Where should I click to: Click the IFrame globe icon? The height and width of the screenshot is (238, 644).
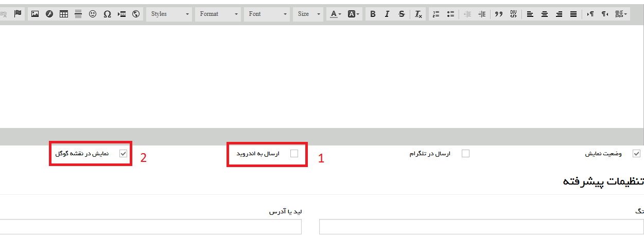[136, 14]
